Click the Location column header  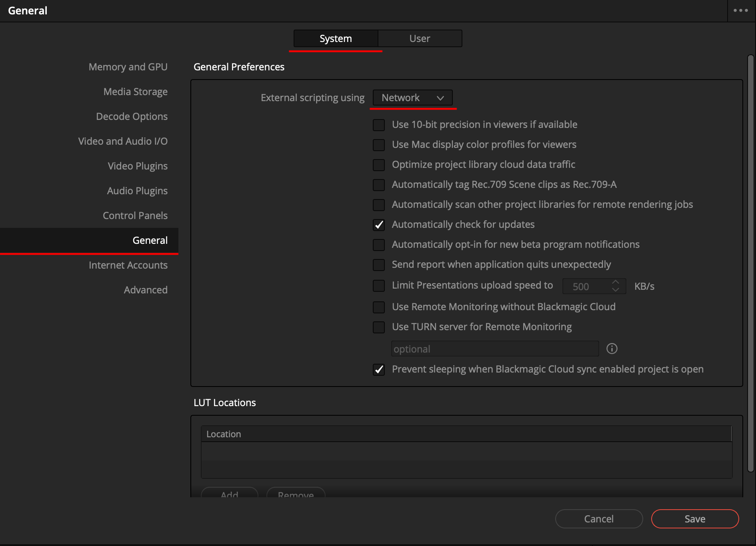(x=466, y=434)
